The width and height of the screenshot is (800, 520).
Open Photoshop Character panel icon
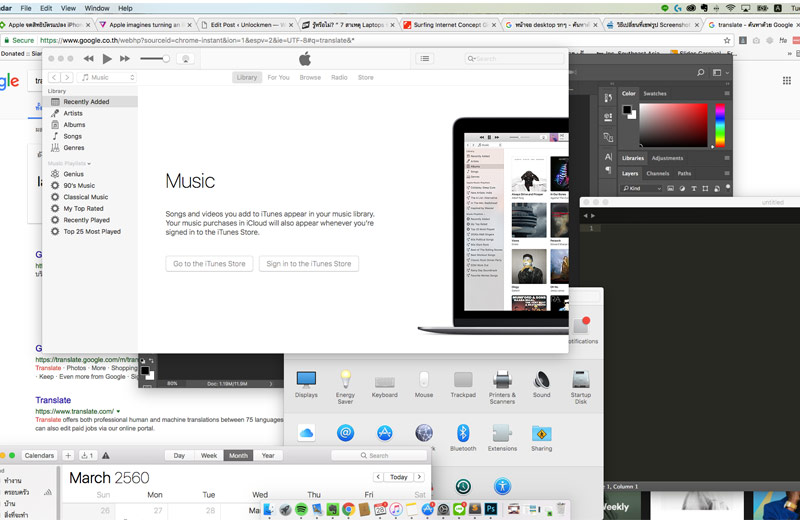(x=608, y=157)
